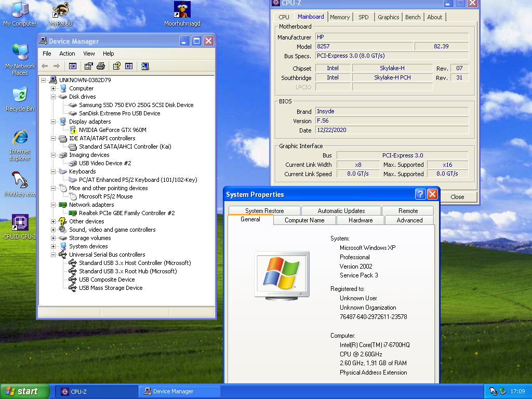Expand the System devices node
532x399 pixels.
[x=53, y=246]
